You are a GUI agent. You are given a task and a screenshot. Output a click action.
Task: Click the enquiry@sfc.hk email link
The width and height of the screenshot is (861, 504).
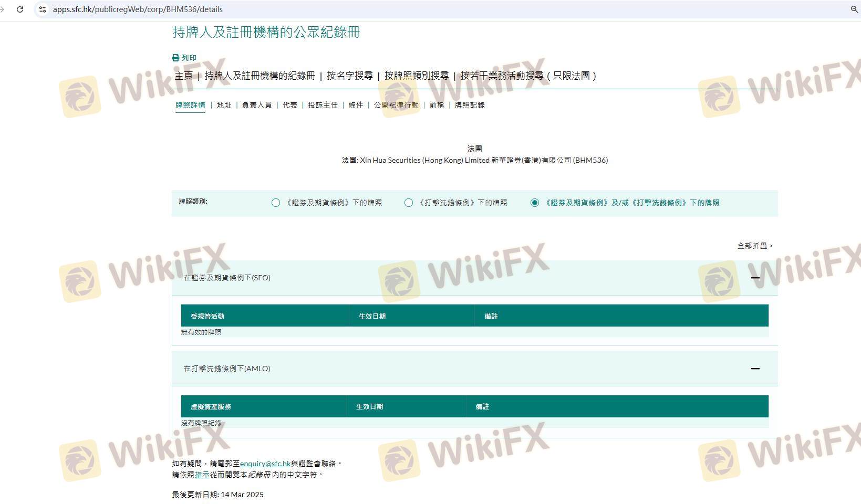(x=265, y=464)
